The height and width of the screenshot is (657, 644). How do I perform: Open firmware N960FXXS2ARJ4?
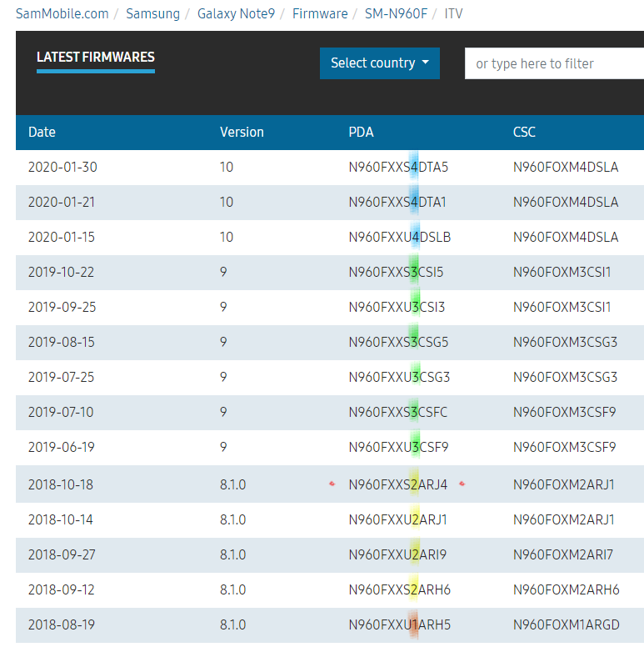click(397, 484)
